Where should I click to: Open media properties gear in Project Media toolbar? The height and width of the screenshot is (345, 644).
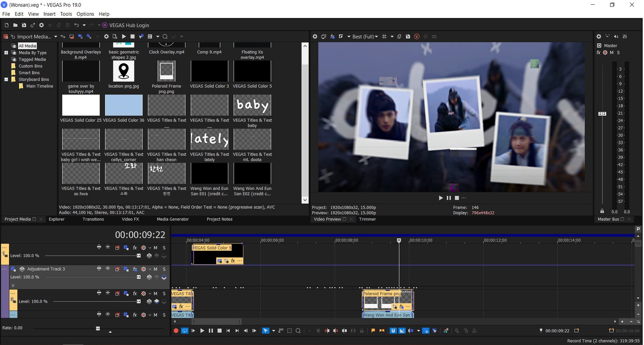pos(106,36)
